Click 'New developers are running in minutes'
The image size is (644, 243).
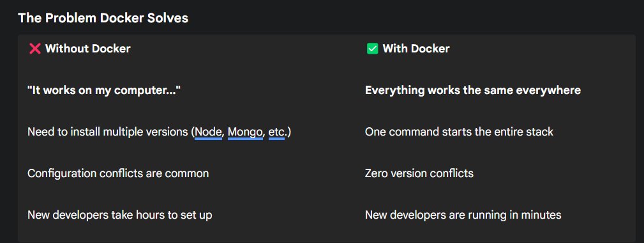click(x=463, y=215)
